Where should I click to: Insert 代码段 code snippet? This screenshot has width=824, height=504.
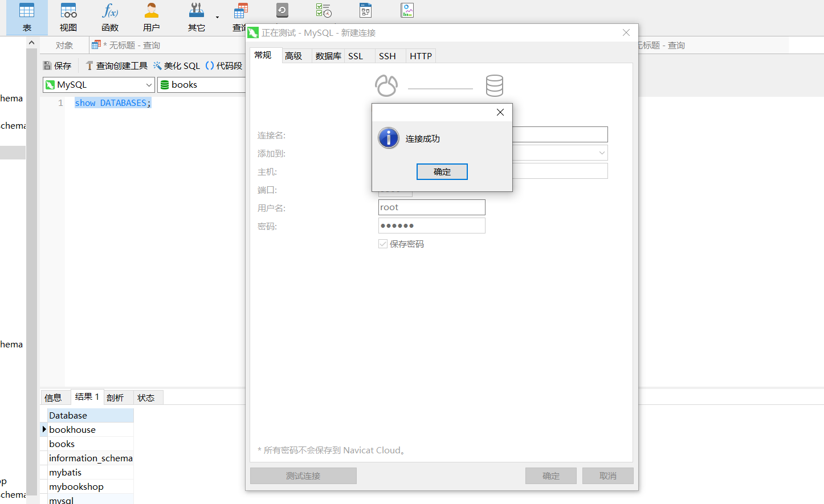224,66
